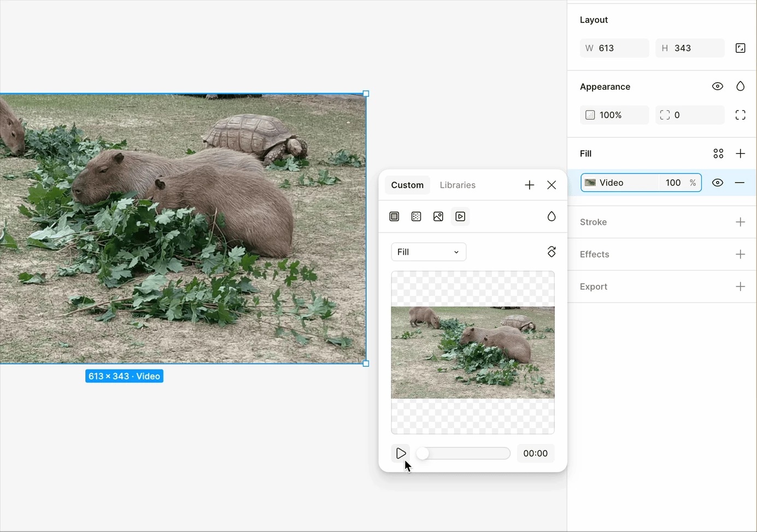Click the video scrubber slider handle
The height and width of the screenshot is (532, 757).
pos(422,453)
